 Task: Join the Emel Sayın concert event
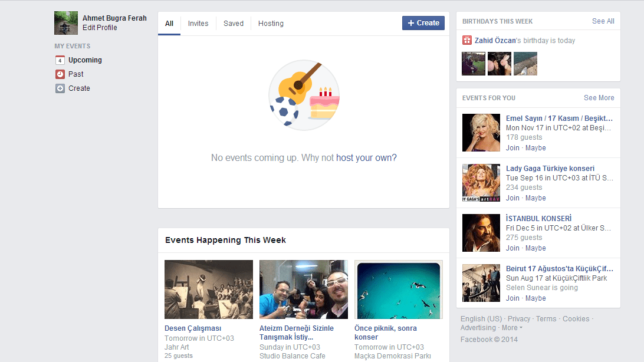click(x=512, y=147)
